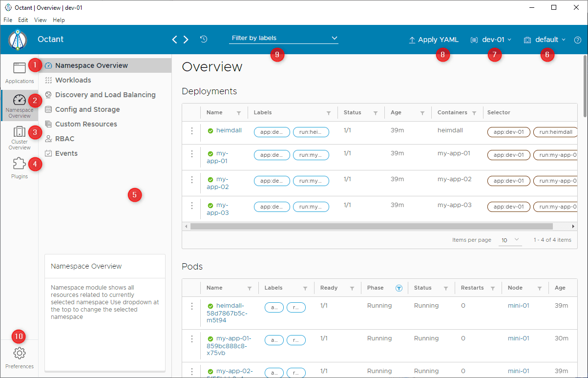Open the File menu
This screenshot has height=378, width=588.
[x=8, y=20]
